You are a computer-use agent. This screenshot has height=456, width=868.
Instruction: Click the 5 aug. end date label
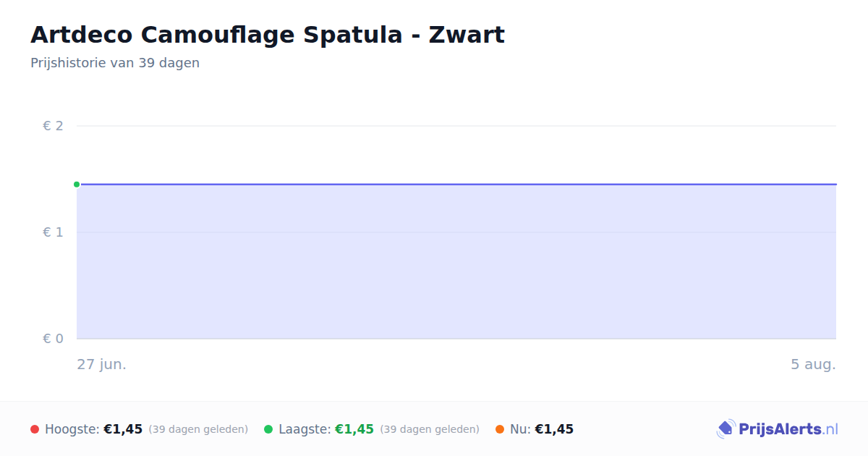tap(813, 364)
